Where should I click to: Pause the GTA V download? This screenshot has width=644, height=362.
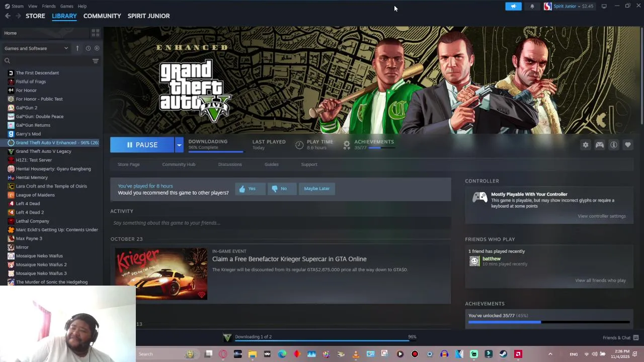(142, 145)
